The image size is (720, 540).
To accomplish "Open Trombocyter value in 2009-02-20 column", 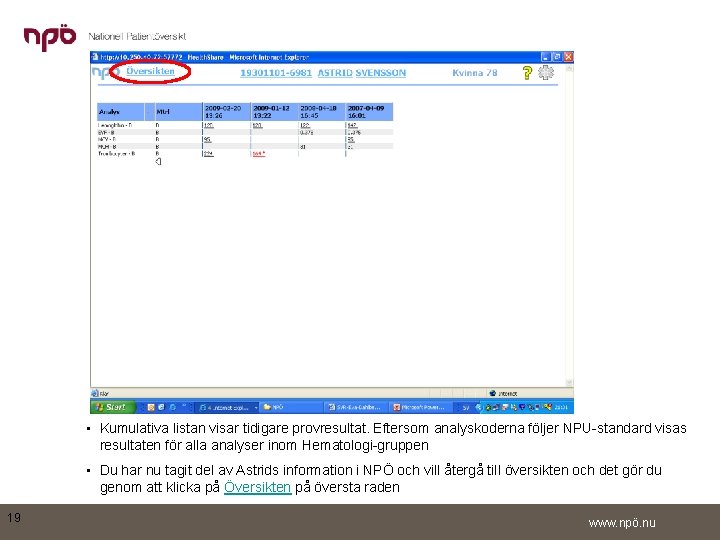I will 209,153.
